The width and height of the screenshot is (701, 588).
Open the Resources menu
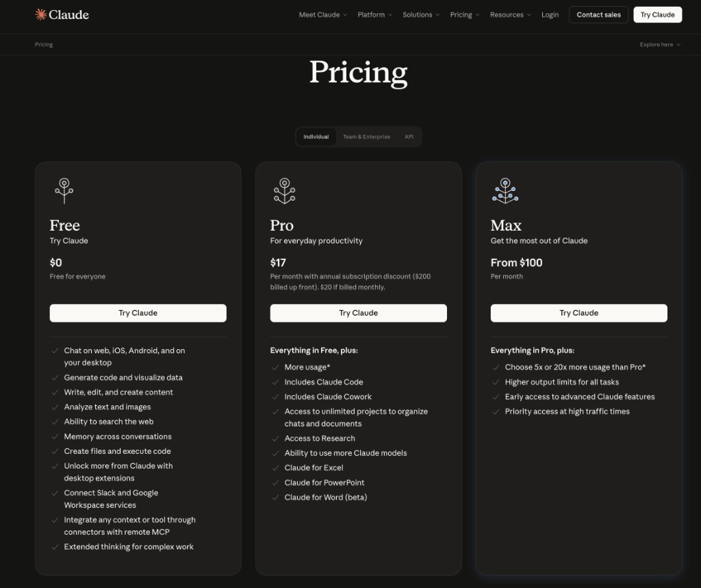tap(510, 14)
